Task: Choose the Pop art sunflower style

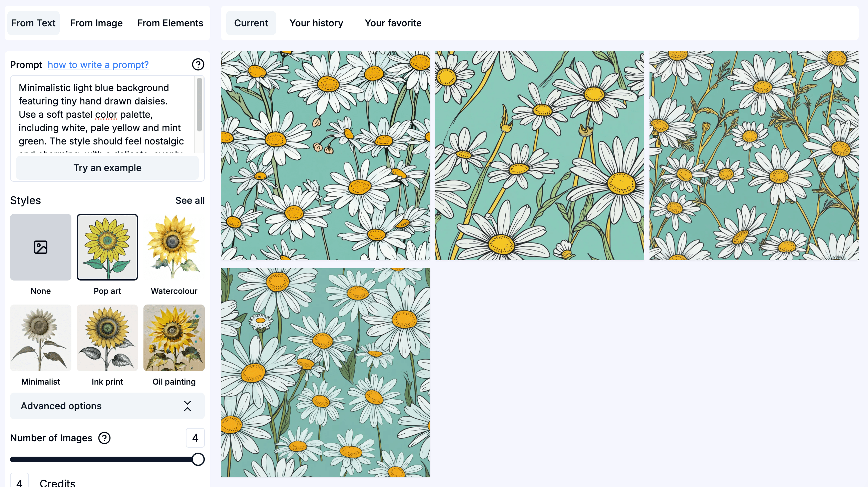Action: coord(107,247)
